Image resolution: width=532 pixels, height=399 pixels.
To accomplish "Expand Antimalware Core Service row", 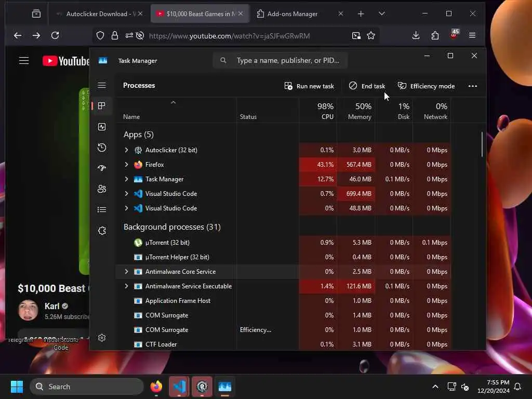I will (127, 271).
